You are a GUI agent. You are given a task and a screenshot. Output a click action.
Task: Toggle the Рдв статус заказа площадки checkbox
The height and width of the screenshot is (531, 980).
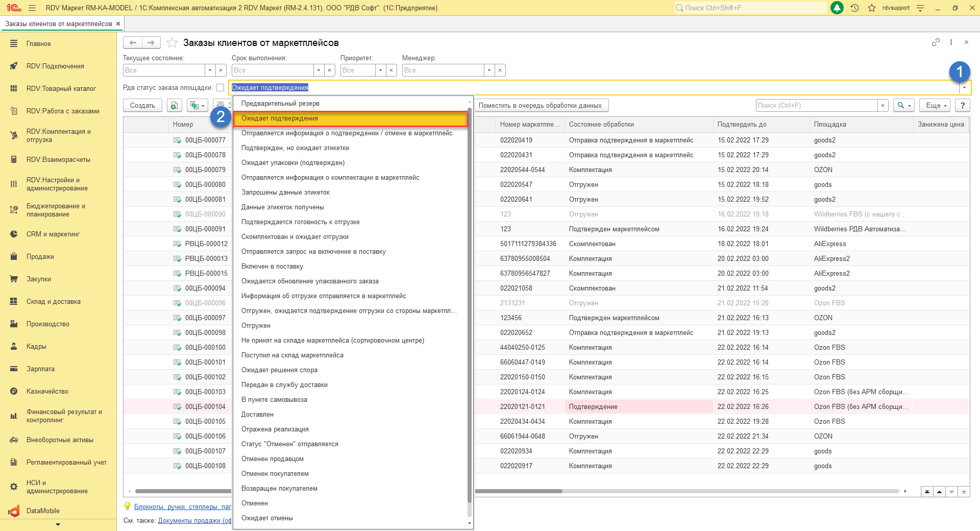point(220,88)
